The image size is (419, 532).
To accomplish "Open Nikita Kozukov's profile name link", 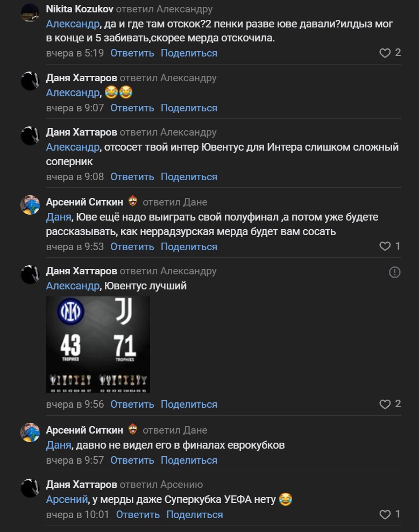I will 80,9.
